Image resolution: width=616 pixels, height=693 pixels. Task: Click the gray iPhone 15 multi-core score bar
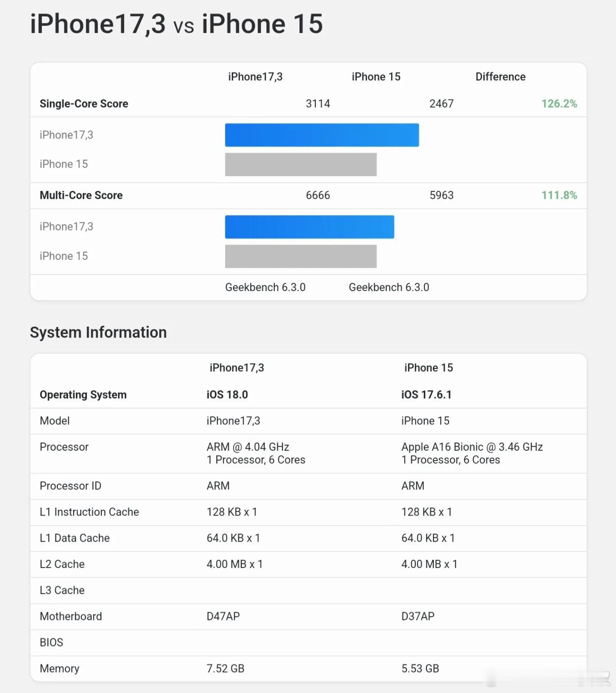point(301,256)
